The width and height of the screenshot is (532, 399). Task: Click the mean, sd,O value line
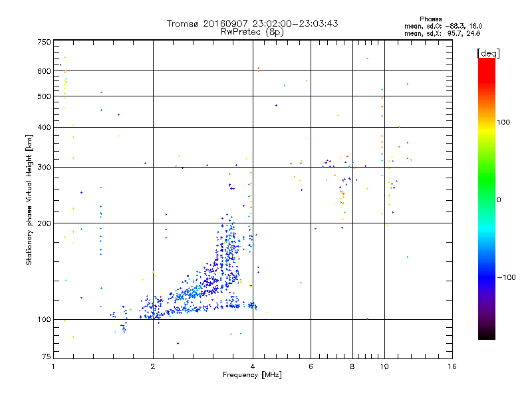pyautogui.click(x=443, y=26)
